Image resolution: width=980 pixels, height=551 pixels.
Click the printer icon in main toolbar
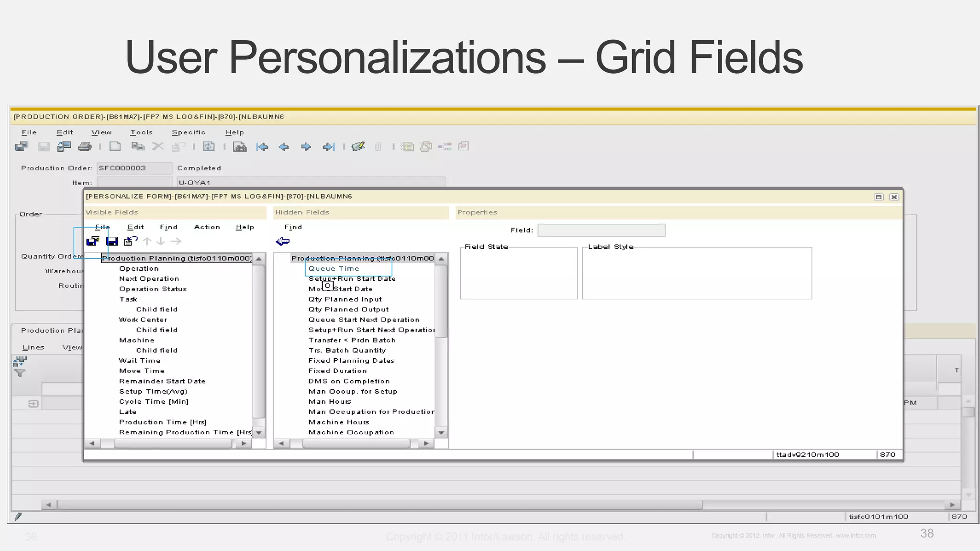[85, 147]
